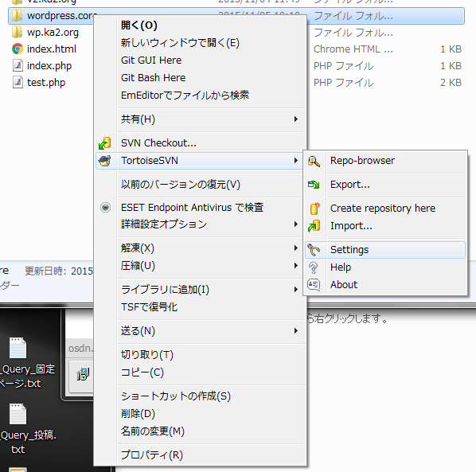Click the Query_投稿.txt desktop icon

tap(18, 414)
